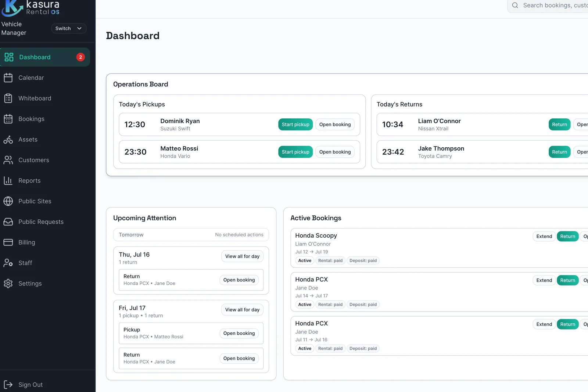Click the Operations Board heading
This screenshot has width=588, height=392.
tap(141, 84)
